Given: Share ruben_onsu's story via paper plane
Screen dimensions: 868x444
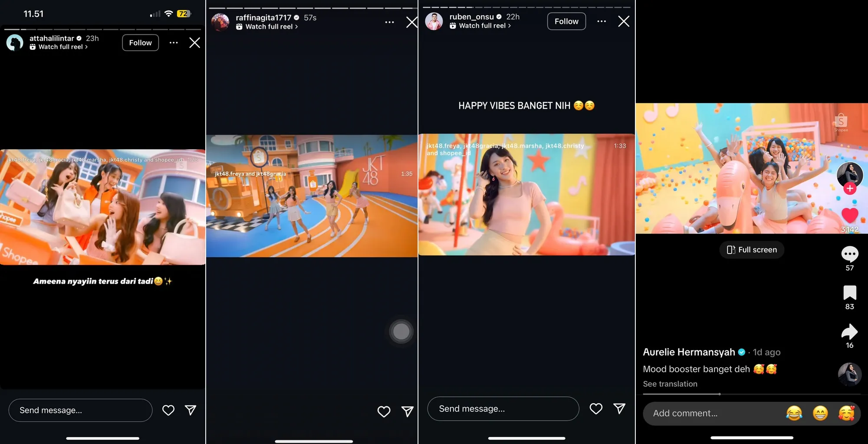Looking at the screenshot, I should tap(619, 408).
